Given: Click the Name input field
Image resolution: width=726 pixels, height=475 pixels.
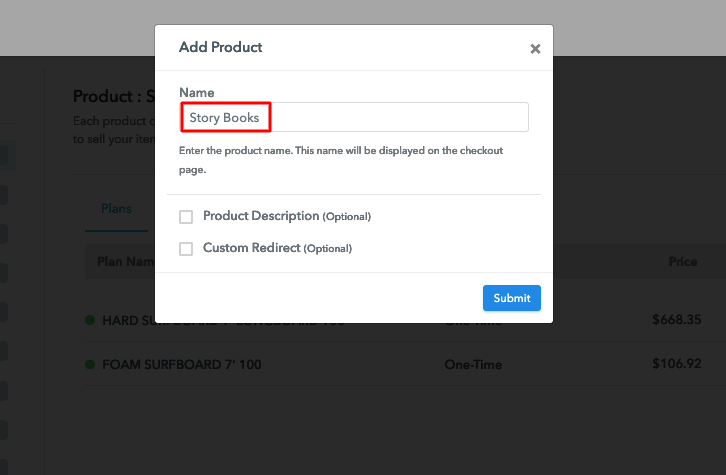Looking at the screenshot, I should pos(355,118).
